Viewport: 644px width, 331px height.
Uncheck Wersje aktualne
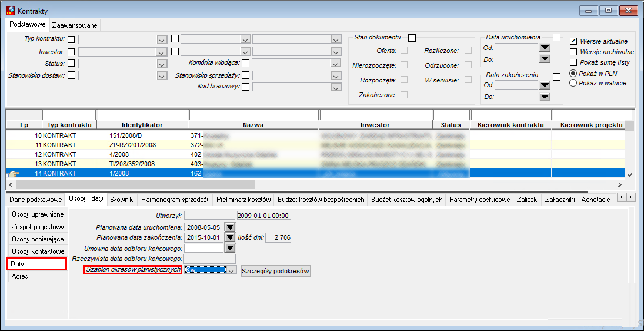coord(573,41)
